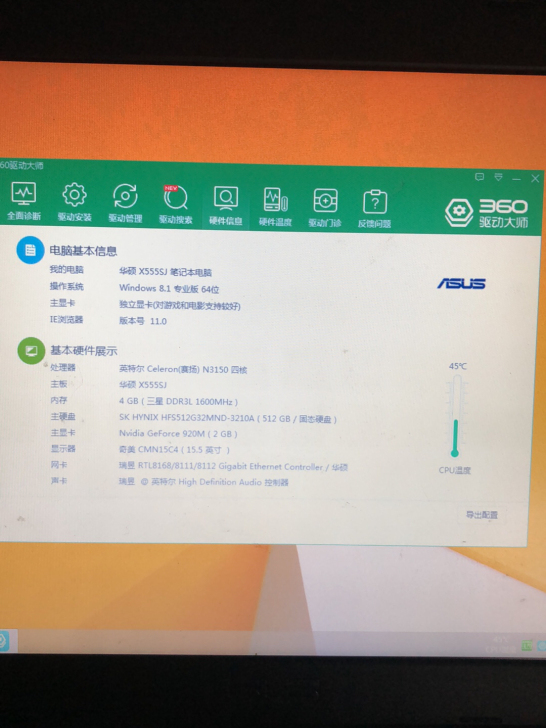The width and height of the screenshot is (546, 728).
Task: Open 硬件温度 hardware temperature icon
Action: (275, 206)
